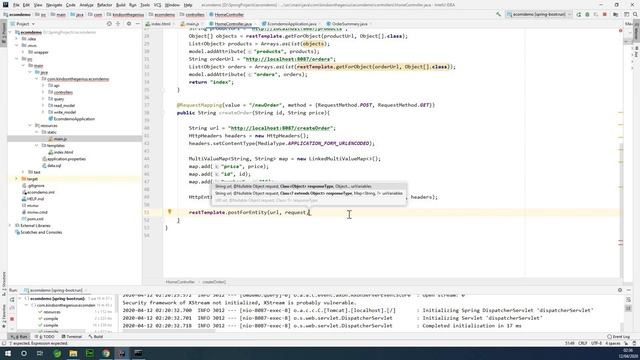The image size is (640, 360).
Task: Collapse the ecomdemo root project node
Action: [11, 32]
